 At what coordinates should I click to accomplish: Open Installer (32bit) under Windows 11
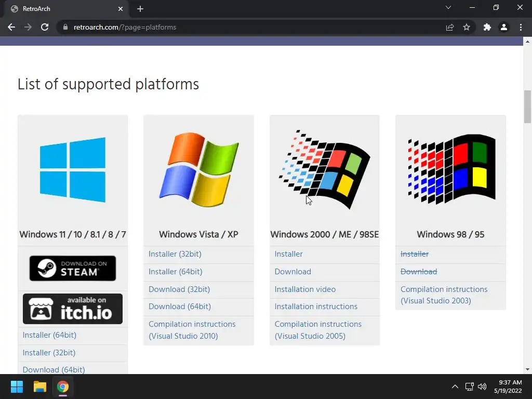coord(49,353)
